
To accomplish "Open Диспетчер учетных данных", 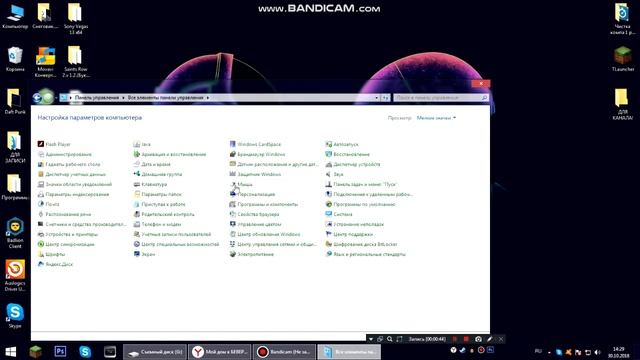I will (71, 174).
